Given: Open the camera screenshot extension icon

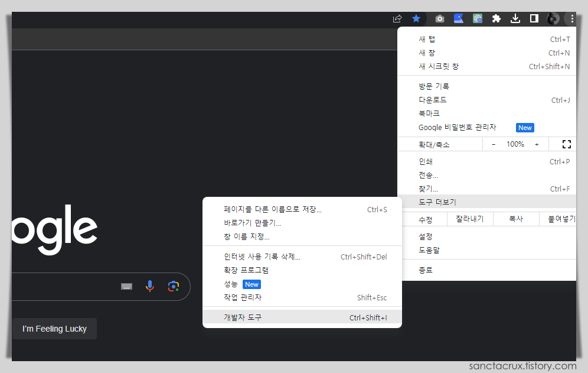Looking at the screenshot, I should 439,18.
